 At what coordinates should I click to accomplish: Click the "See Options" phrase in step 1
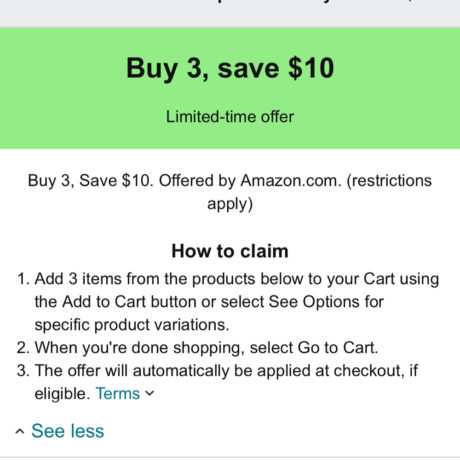pos(314,302)
